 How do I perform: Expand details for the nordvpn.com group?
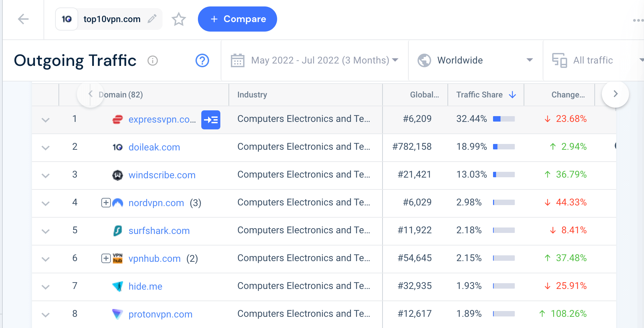pos(105,203)
